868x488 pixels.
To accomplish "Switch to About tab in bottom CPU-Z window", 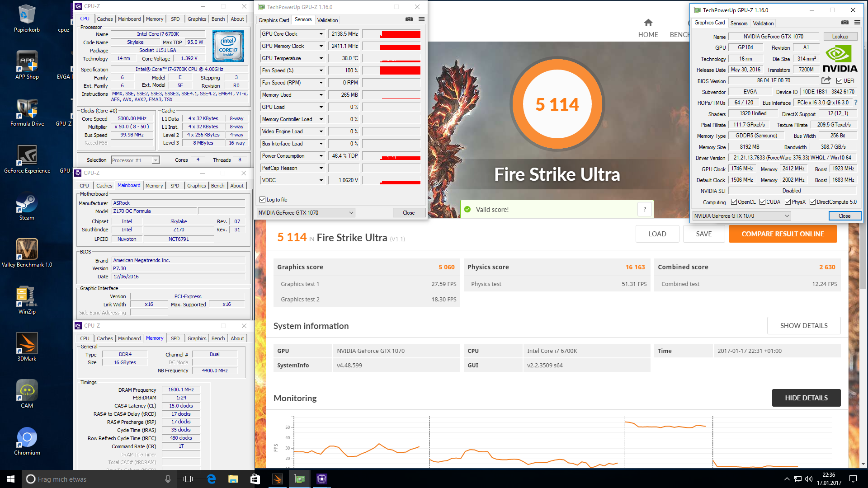I will coord(237,338).
